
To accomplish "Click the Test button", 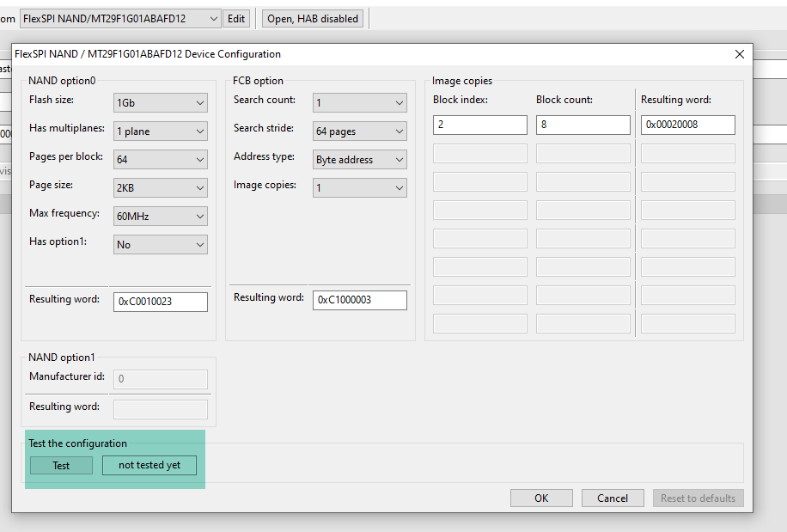I will (x=61, y=465).
